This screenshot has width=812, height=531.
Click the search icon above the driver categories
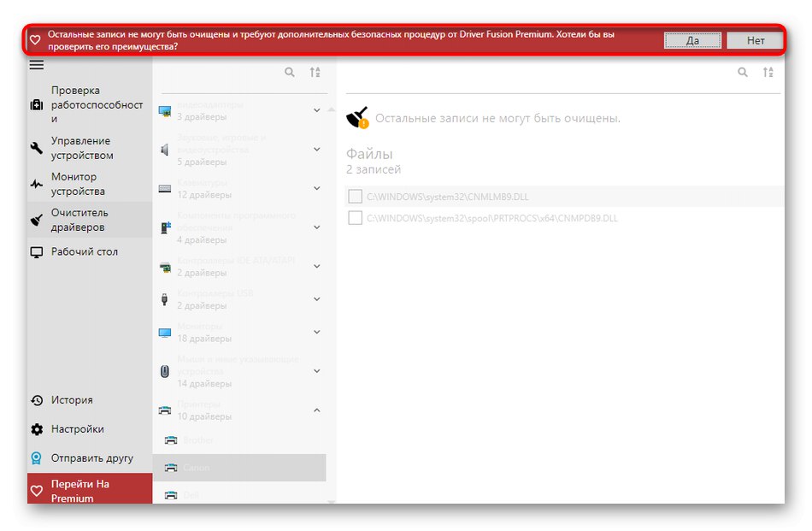290,73
